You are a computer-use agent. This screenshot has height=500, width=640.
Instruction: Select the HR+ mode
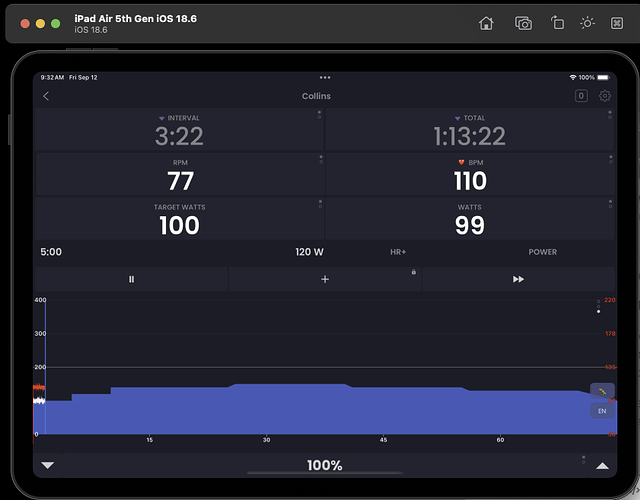(x=398, y=252)
